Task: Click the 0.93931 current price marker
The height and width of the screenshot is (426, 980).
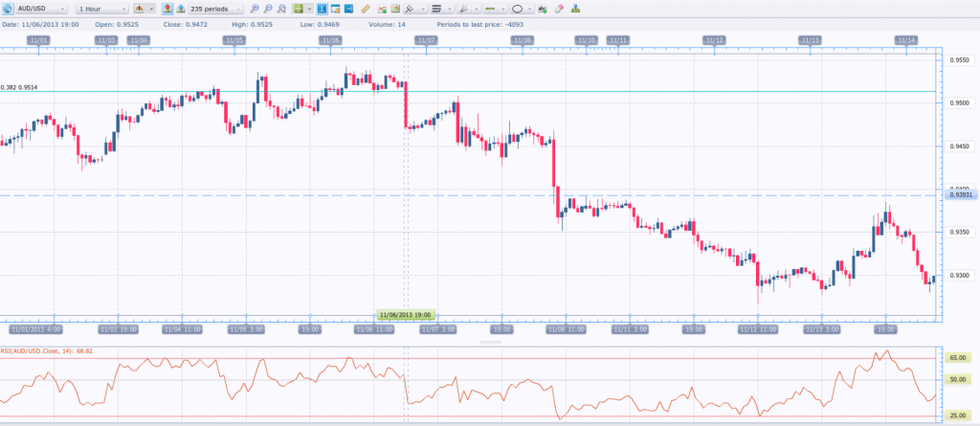Action: [x=961, y=195]
